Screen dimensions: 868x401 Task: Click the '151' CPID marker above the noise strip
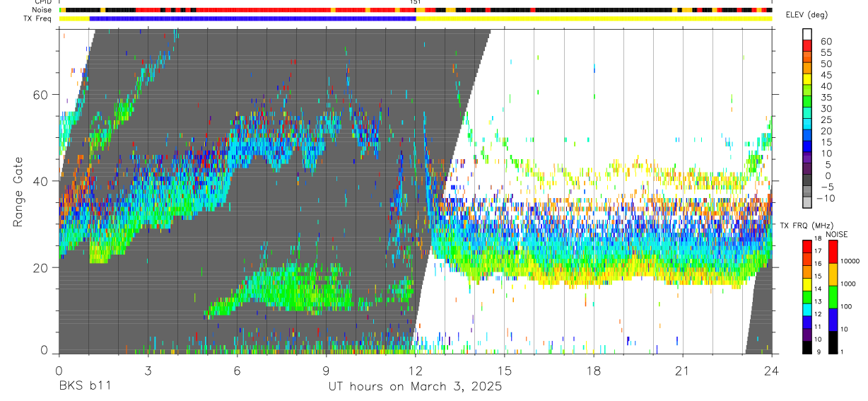(x=416, y=3)
